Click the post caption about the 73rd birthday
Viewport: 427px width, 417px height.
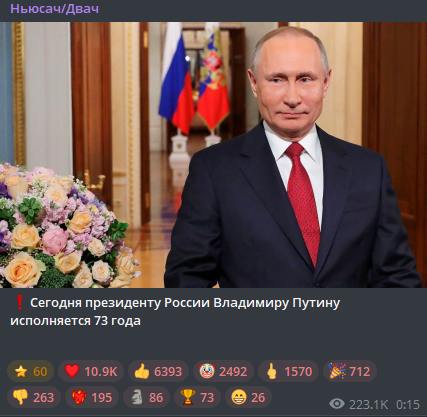[175, 312]
